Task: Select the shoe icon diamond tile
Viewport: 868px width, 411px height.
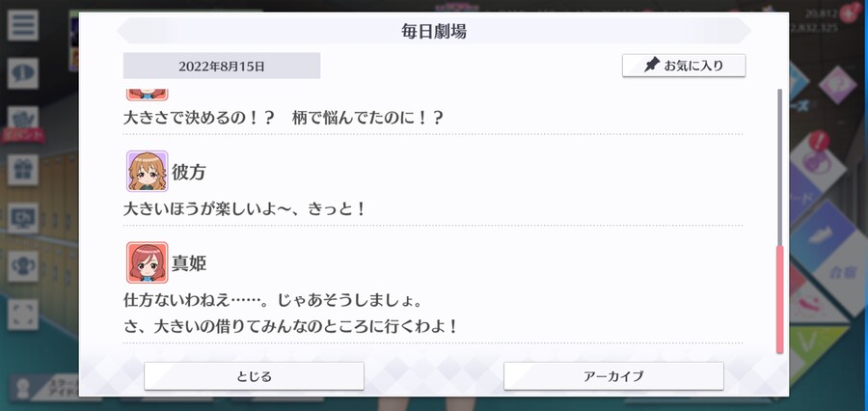Action: click(x=820, y=237)
